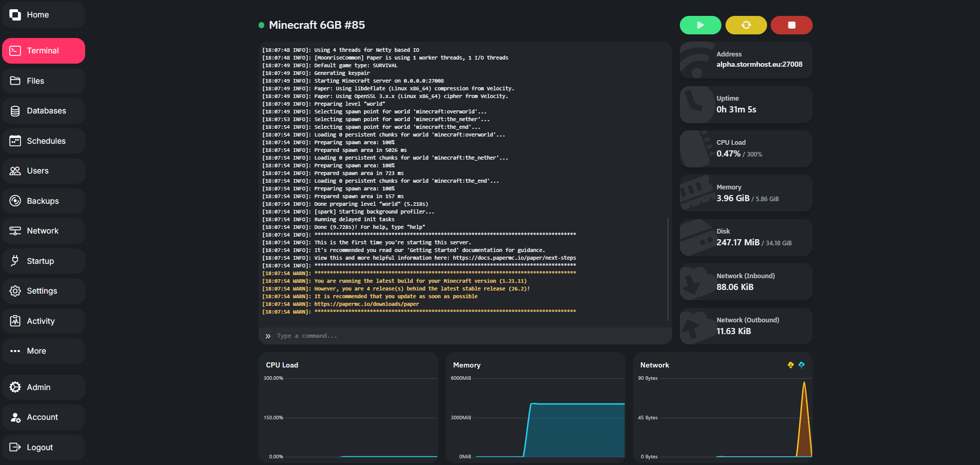This screenshot has height=465, width=980.
Task: Expand the More sidebar item
Action: pyautogui.click(x=44, y=351)
